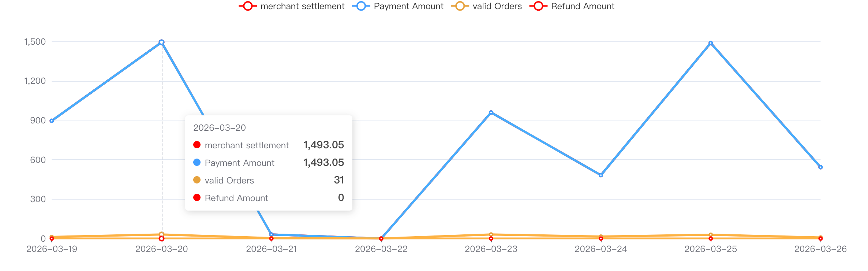Screen dimensions: 868x271
Task: Click the red data point on 2026-03-22
Action: [381, 239]
